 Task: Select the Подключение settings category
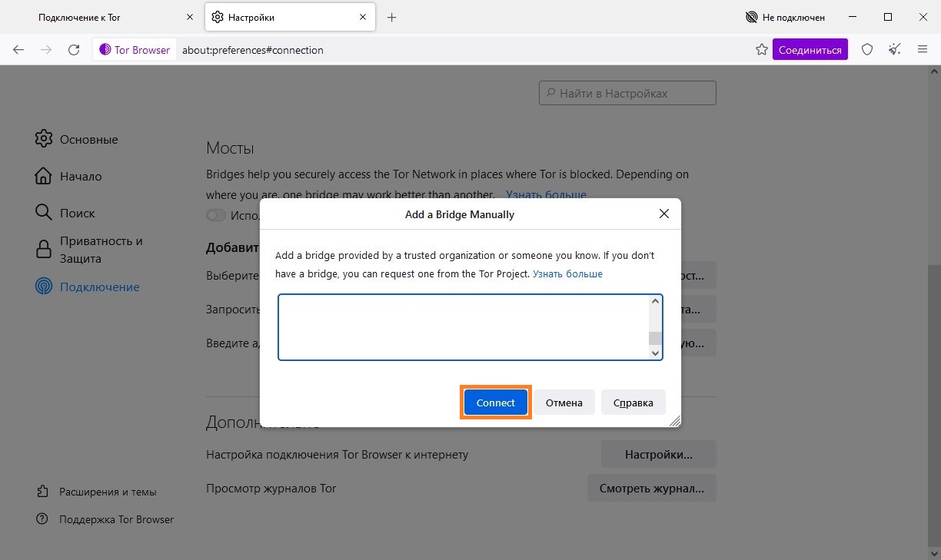88,287
